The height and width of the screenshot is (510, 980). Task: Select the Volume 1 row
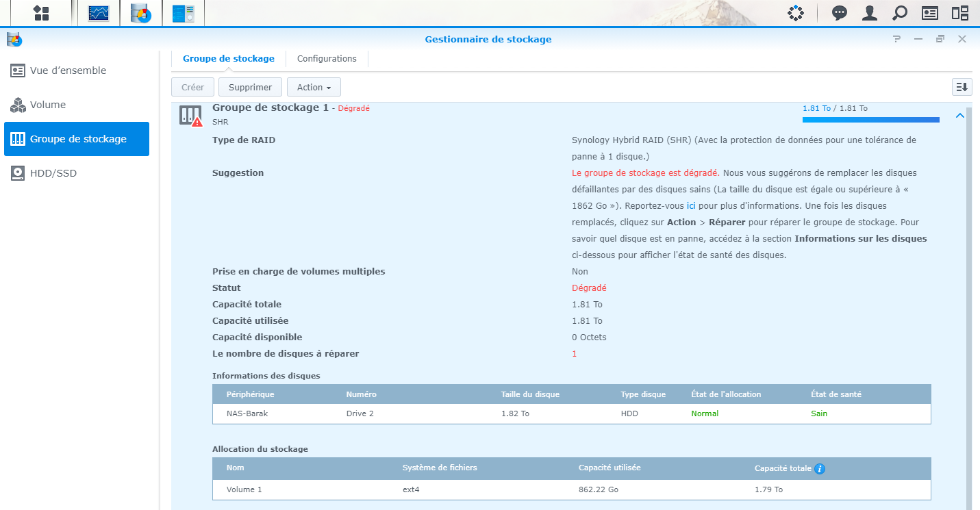pyautogui.click(x=572, y=489)
